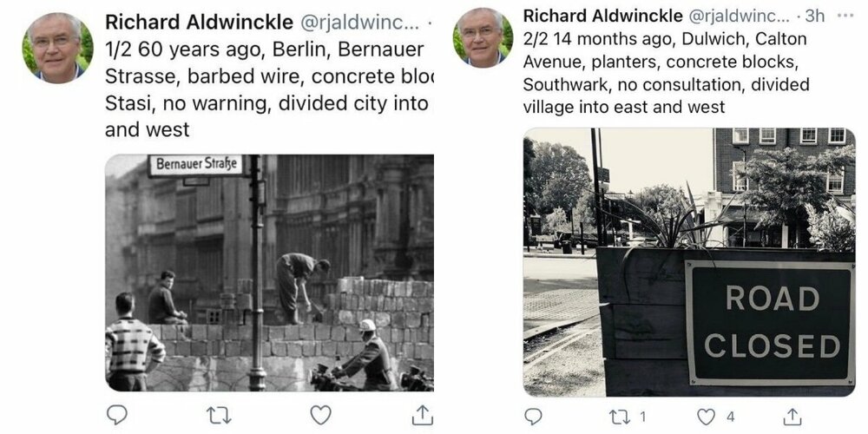Open the three-dot more menu on second tweet
Image resolution: width=868 pixels, height=434 pixels.
click(x=845, y=16)
